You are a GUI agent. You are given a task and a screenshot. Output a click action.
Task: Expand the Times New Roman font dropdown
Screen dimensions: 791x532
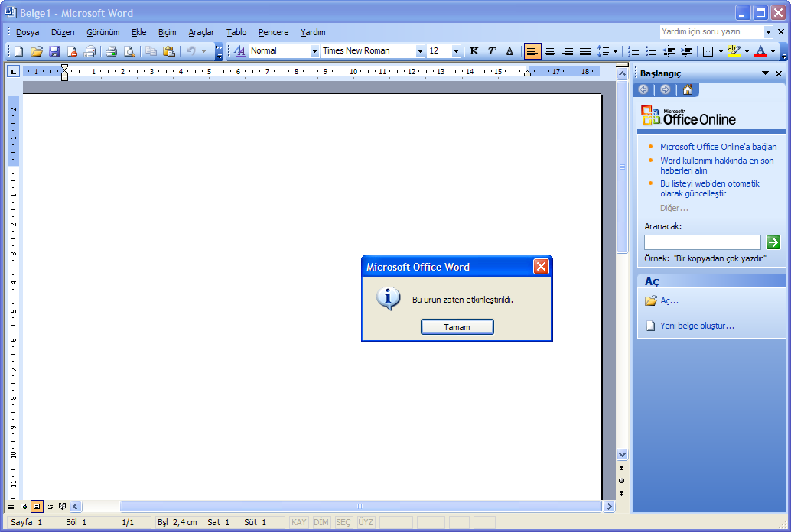420,51
